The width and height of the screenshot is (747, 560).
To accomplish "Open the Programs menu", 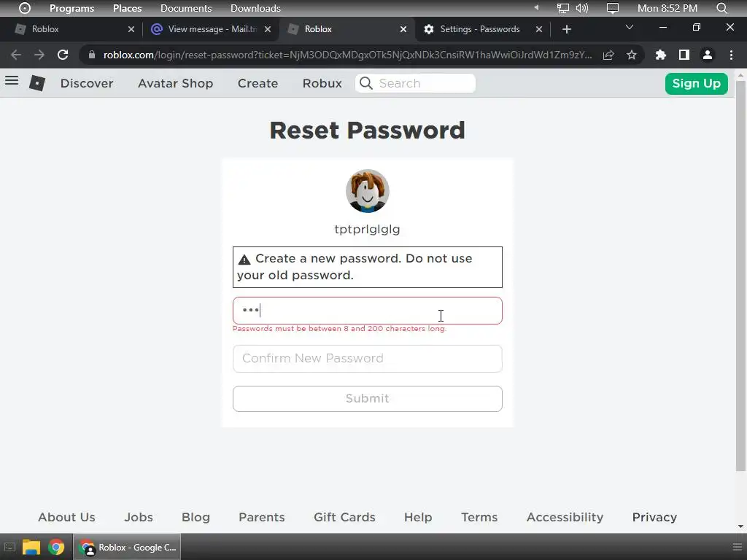I will [72, 8].
